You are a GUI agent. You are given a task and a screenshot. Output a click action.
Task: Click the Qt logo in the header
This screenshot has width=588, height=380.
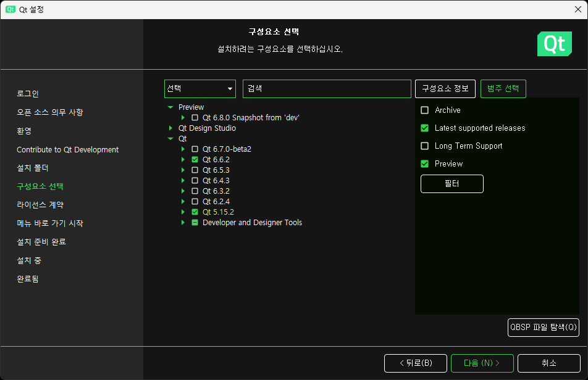click(554, 44)
